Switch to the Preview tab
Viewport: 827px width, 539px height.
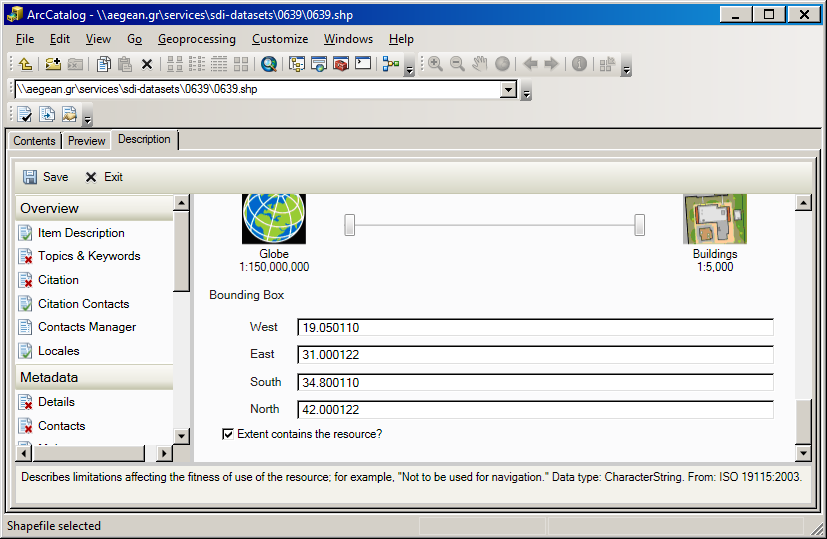click(x=86, y=141)
